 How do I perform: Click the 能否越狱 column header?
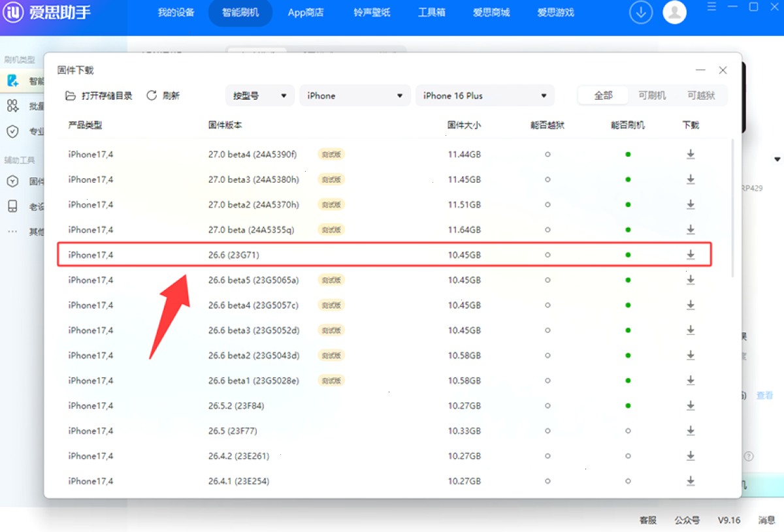(x=547, y=125)
